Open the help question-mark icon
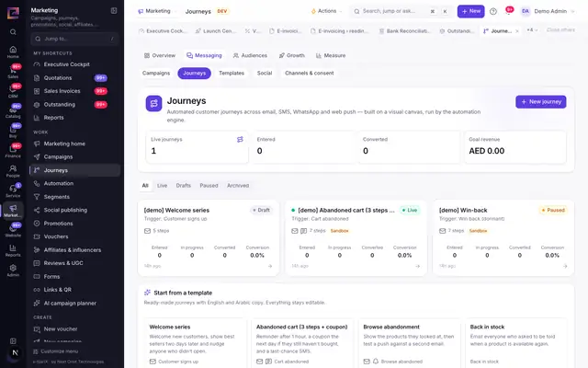Viewport: 588px width, 368px height. pos(493,11)
